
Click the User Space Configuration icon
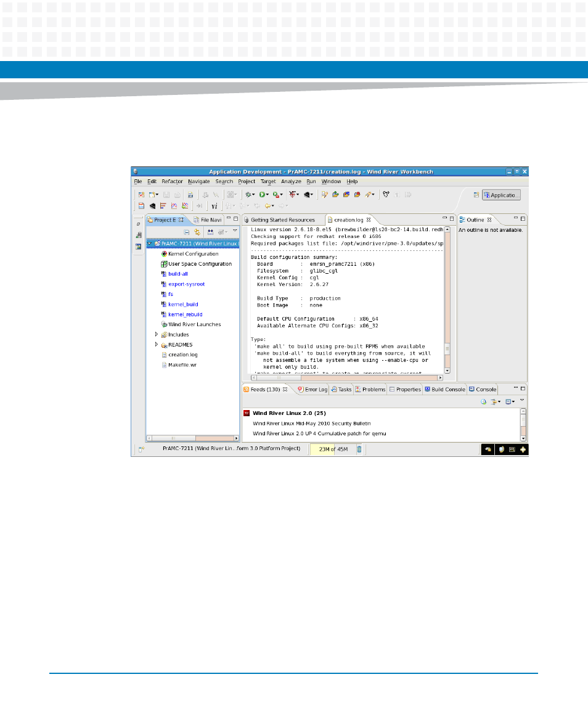165,264
